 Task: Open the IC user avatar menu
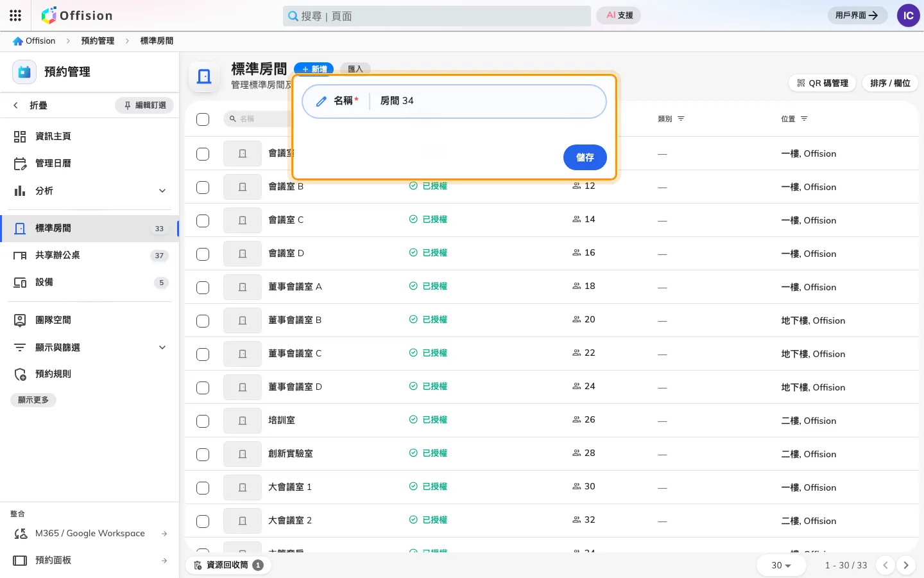(908, 15)
